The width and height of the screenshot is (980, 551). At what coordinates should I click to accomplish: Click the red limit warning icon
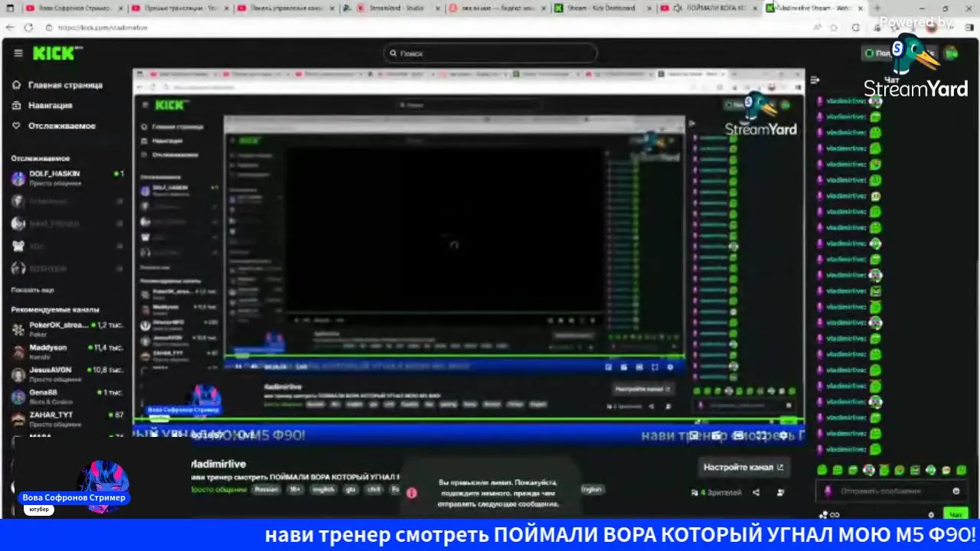click(412, 493)
